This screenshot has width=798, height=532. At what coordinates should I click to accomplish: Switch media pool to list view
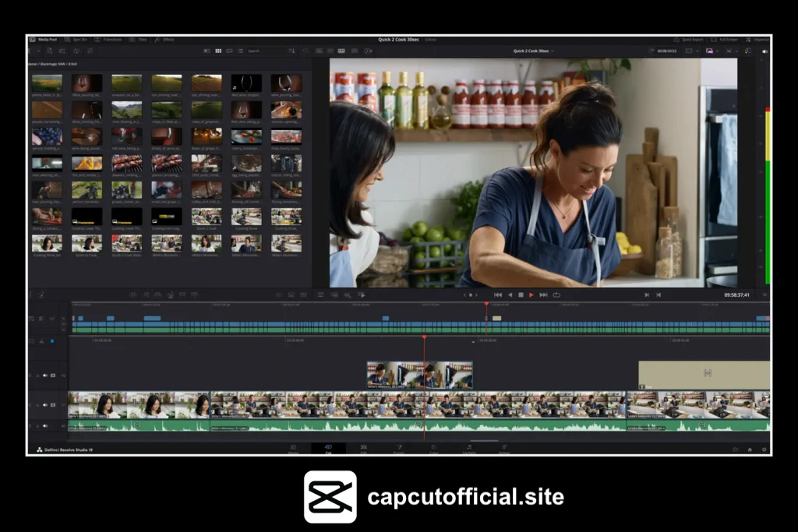pyautogui.click(x=240, y=50)
